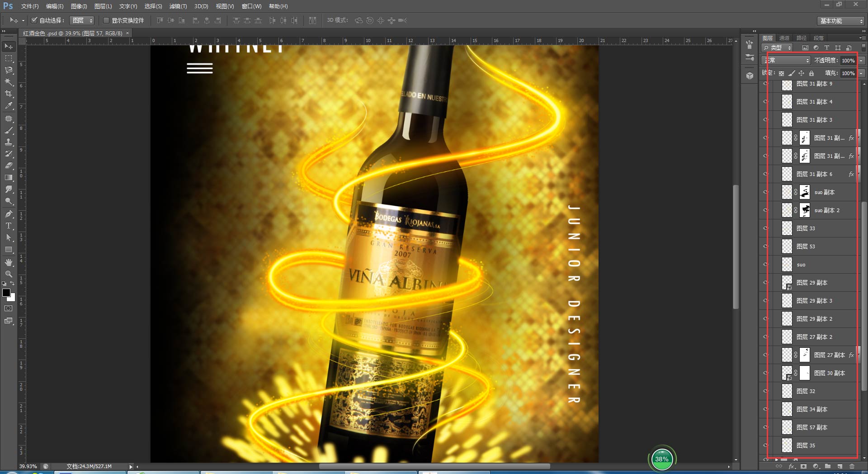Open the 文件(F) menu

pyautogui.click(x=30, y=6)
